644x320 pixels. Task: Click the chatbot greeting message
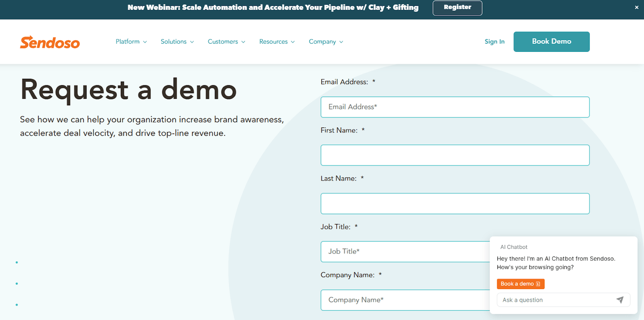(x=556, y=263)
